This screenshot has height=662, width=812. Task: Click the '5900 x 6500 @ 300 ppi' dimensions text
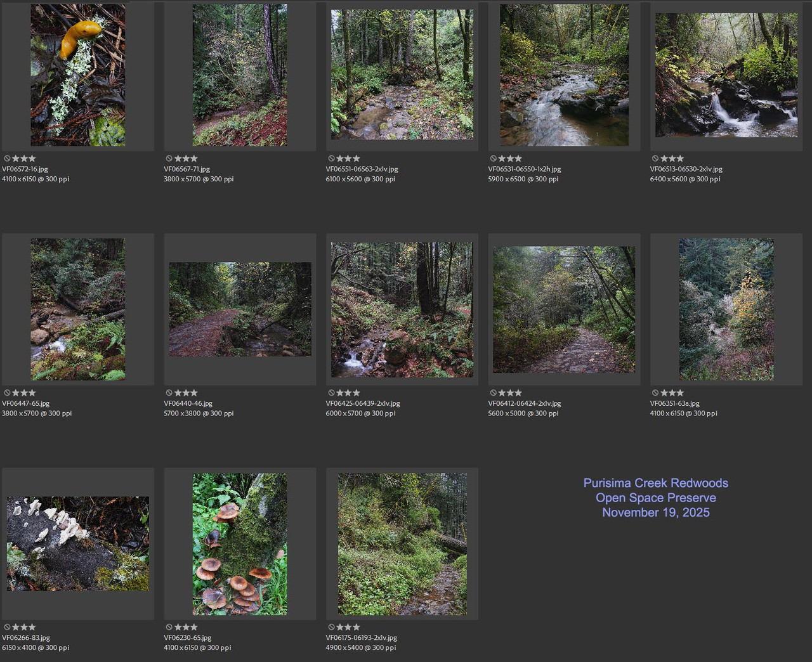[523, 179]
